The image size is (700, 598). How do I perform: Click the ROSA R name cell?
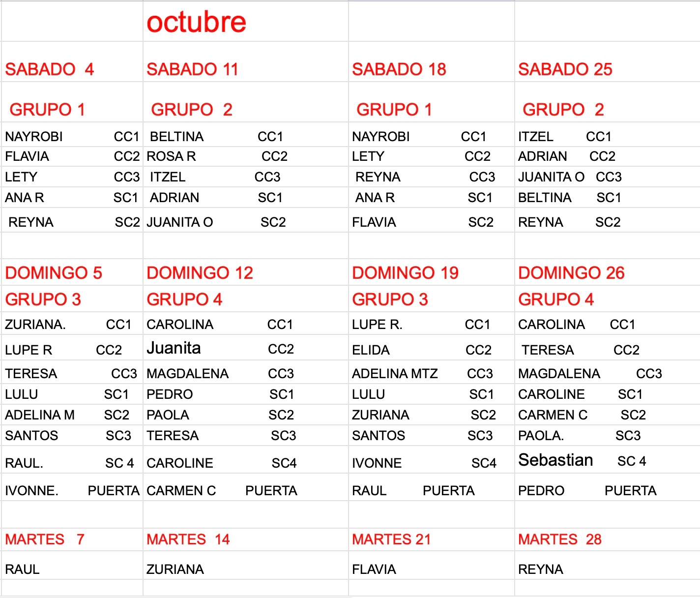(x=172, y=156)
